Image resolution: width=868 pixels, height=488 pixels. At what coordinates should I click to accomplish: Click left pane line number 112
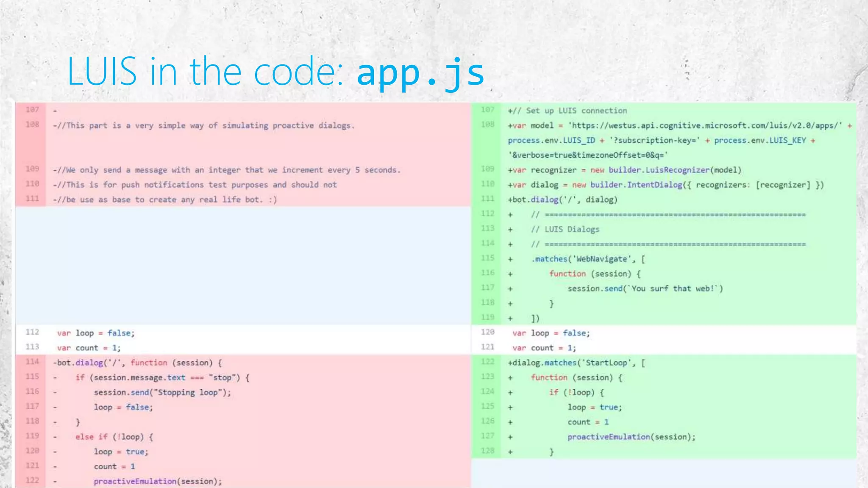point(32,332)
